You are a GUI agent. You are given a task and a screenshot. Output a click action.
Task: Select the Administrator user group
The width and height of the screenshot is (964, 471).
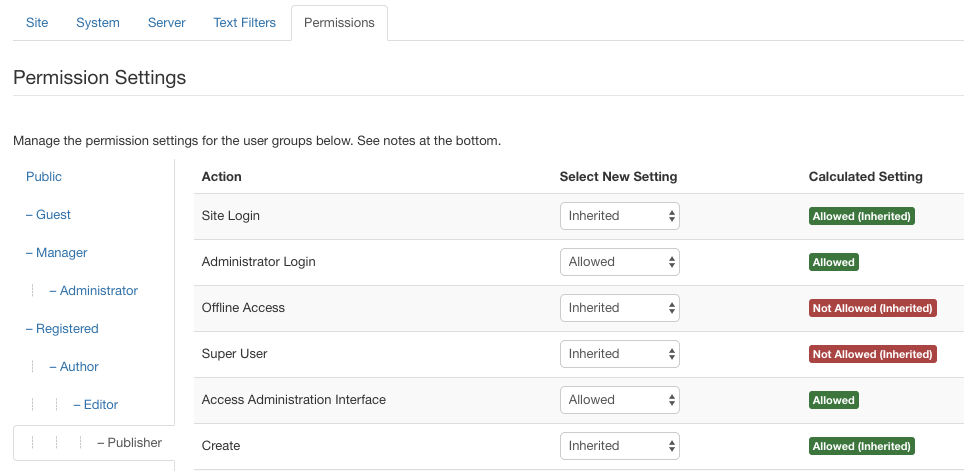click(x=98, y=291)
